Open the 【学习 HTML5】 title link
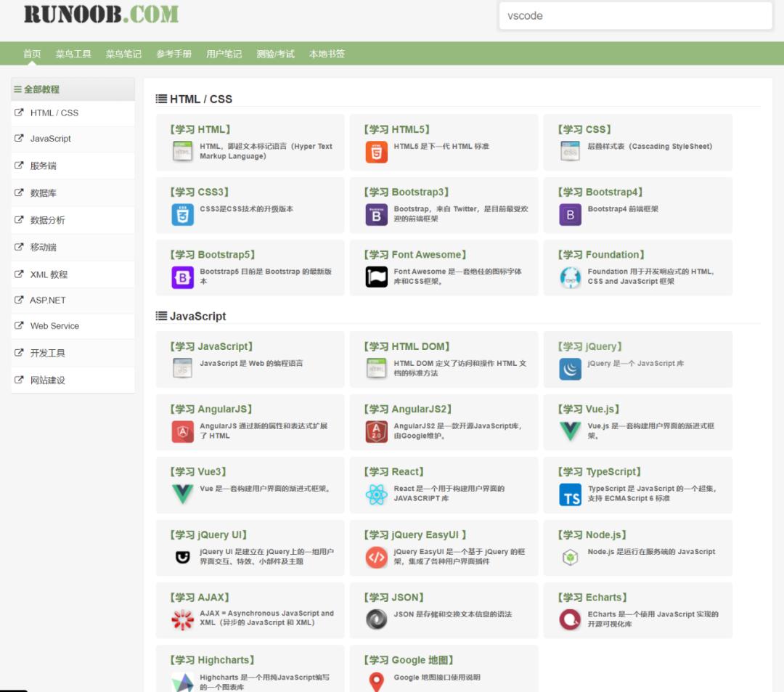Viewport: 784px width, 692px height. [x=397, y=129]
